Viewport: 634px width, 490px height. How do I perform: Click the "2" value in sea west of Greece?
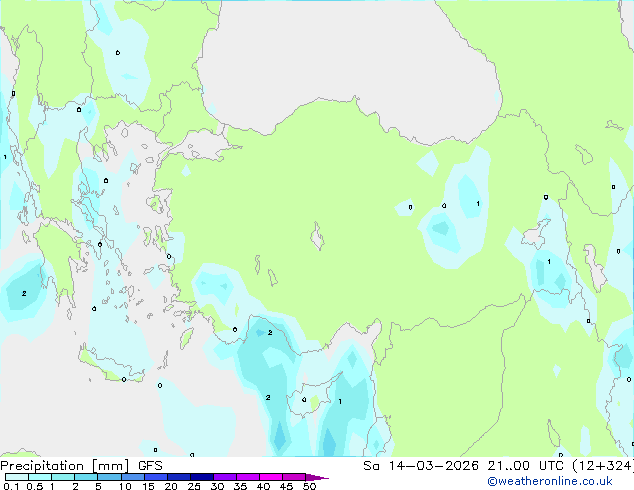tap(24, 294)
